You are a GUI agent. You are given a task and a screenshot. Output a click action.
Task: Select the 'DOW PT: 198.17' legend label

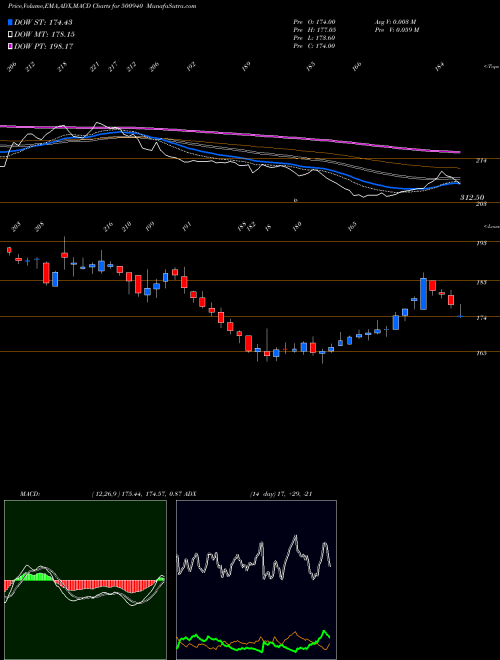click(x=44, y=46)
